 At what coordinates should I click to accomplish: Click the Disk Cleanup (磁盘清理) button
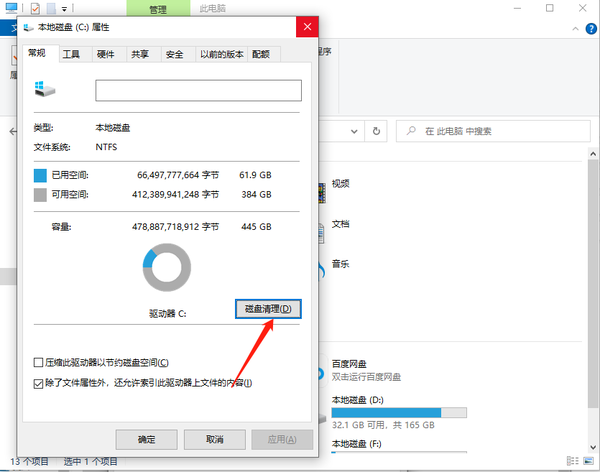[268, 309]
